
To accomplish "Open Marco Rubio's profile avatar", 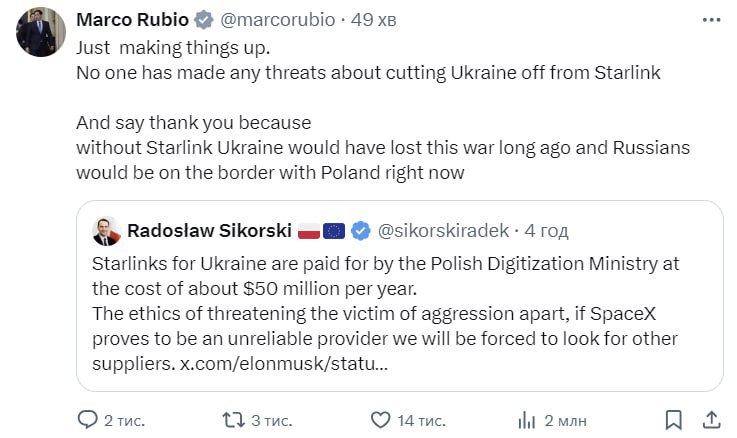I will coord(41,31).
